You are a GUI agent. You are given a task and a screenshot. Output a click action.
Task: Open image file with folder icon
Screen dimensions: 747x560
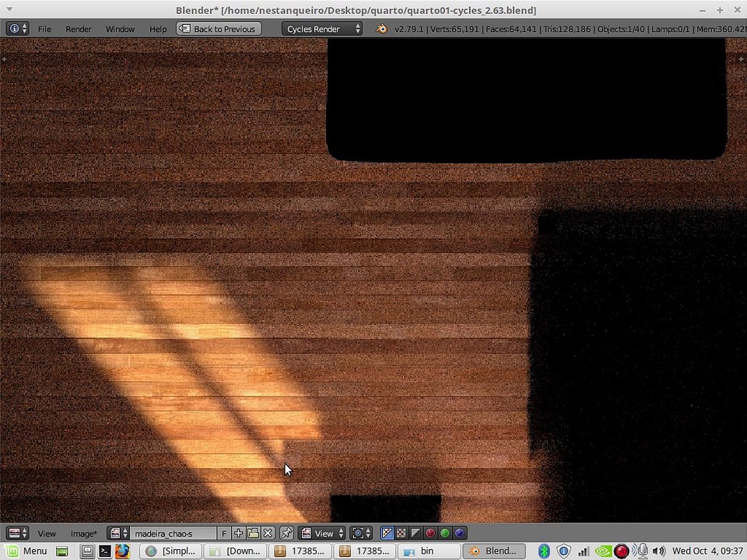point(253,534)
